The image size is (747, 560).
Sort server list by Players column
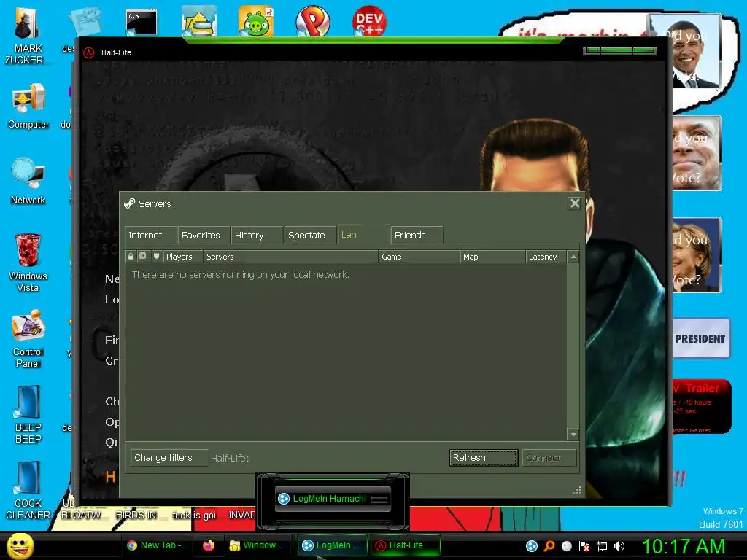(182, 257)
